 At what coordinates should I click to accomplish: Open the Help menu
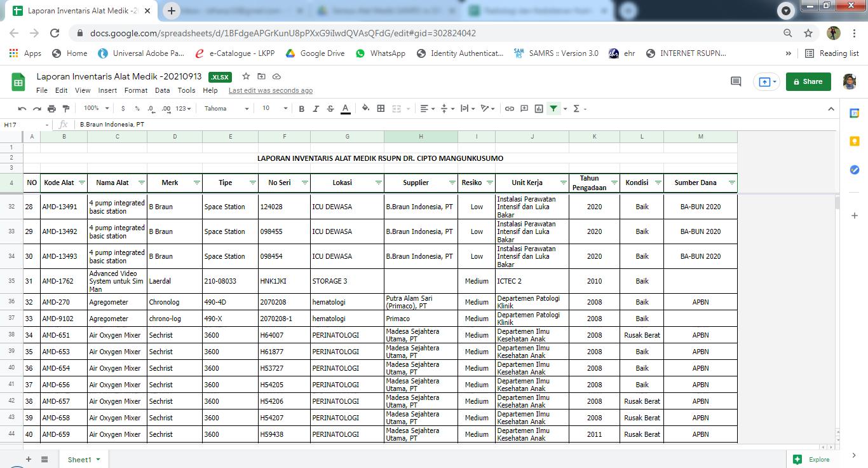click(x=210, y=90)
